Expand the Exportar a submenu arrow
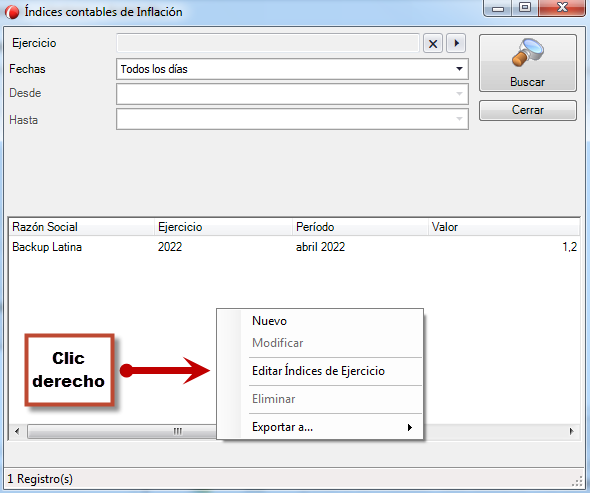The height and width of the screenshot is (493, 590). [x=410, y=427]
